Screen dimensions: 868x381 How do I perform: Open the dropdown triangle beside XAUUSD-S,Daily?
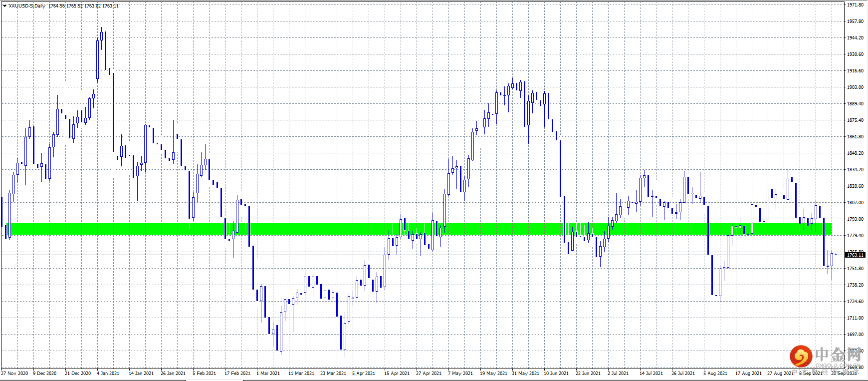4,6
